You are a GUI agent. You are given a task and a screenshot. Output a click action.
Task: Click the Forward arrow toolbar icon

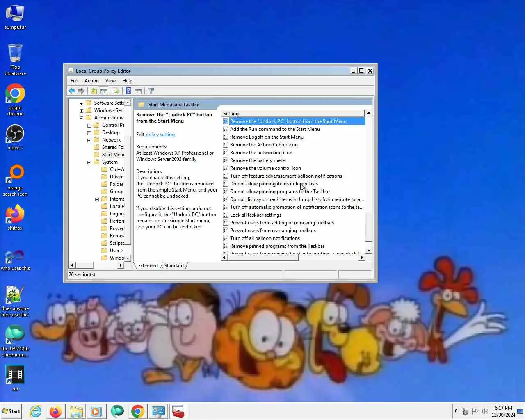coord(81,91)
